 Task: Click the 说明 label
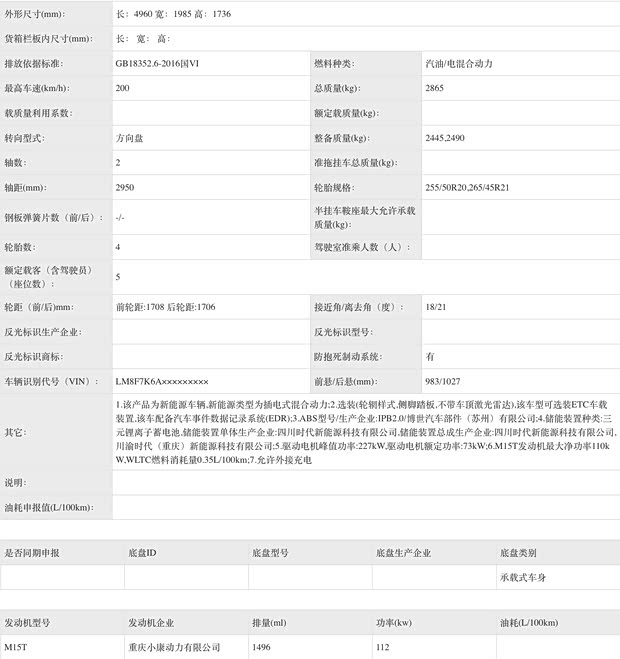pos(15,482)
